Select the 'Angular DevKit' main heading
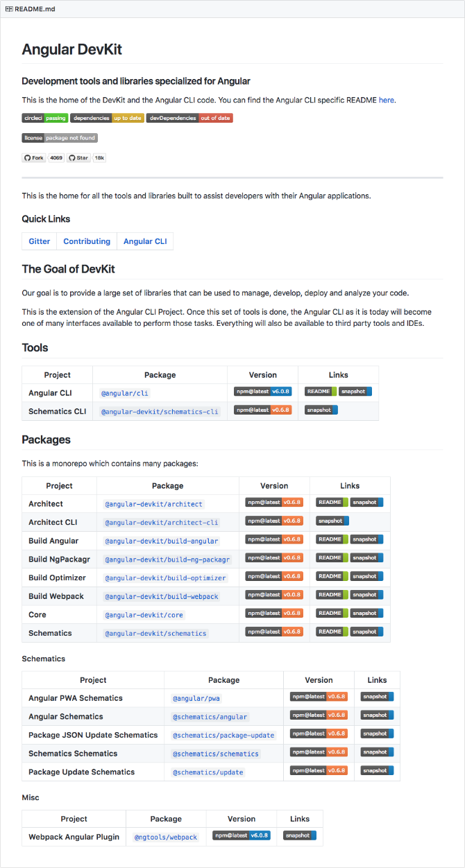This screenshot has height=868, width=465. click(72, 49)
